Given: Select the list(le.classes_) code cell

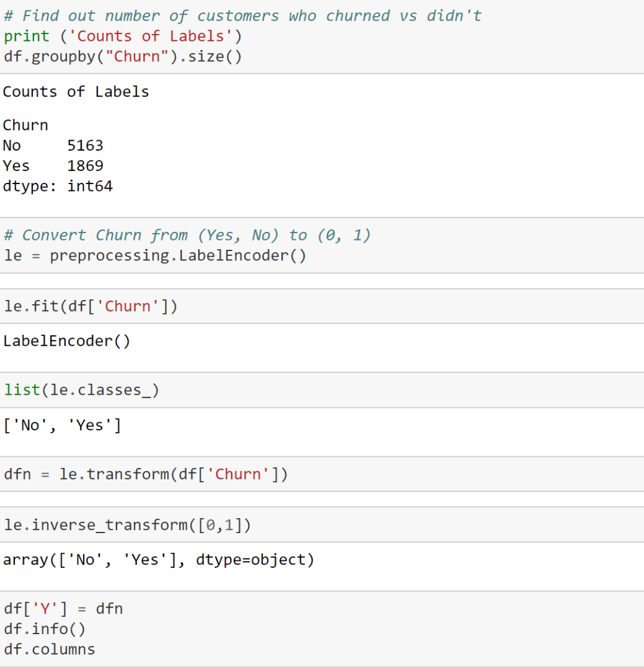Looking at the screenshot, I should point(322,390).
